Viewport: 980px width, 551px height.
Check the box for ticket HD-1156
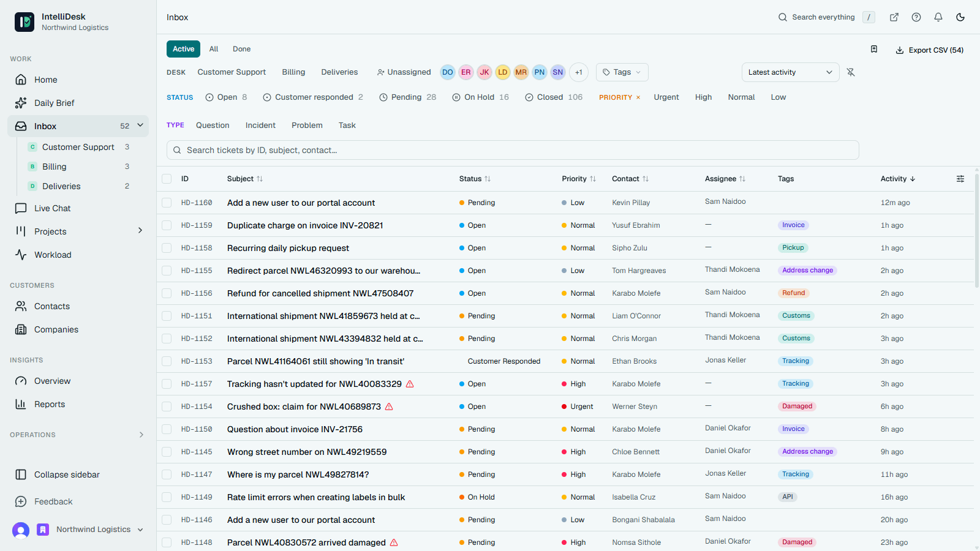(167, 293)
